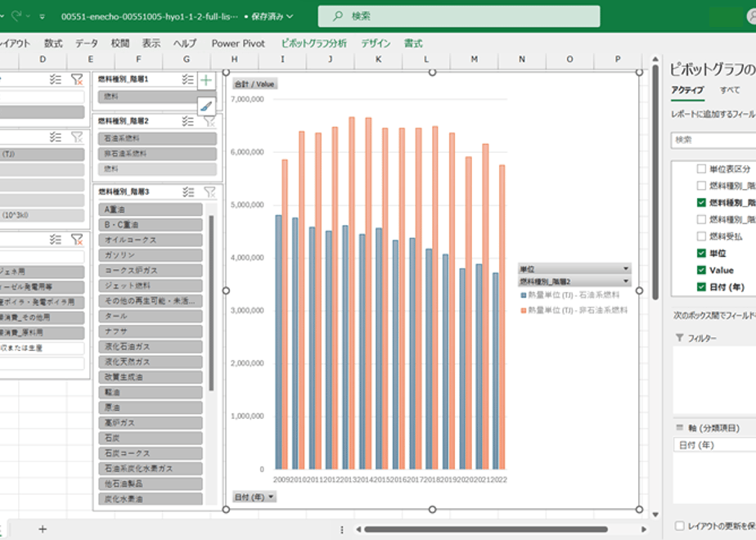The height and width of the screenshot is (540, 756).
Task: Toggle the 燃料受払 field checkbox
Action: [701, 236]
